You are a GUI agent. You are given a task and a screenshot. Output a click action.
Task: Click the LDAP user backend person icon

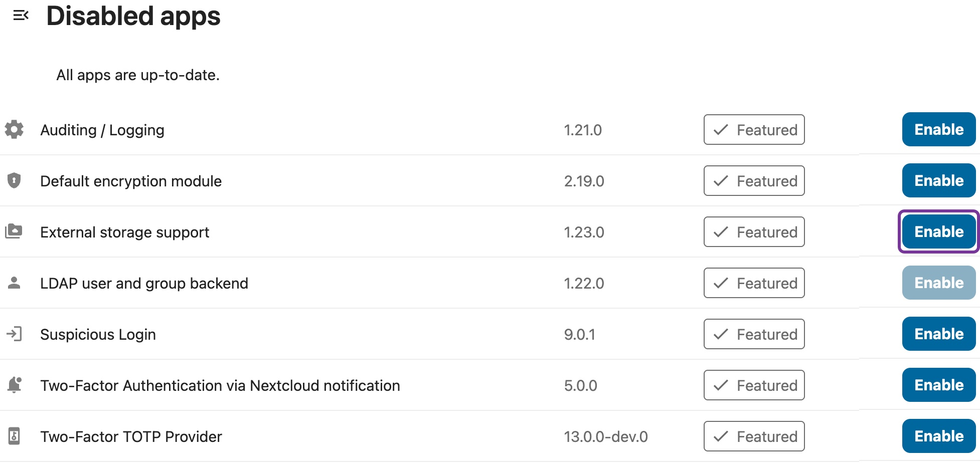[x=14, y=283]
